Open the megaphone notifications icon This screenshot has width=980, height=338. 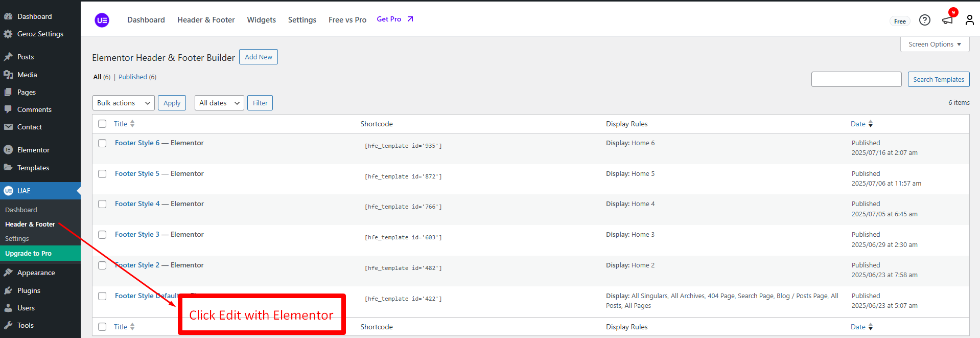click(947, 20)
